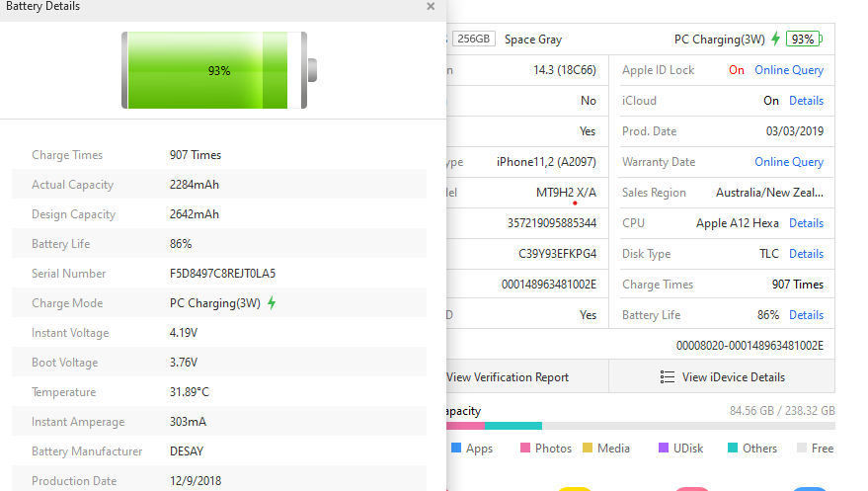Select the Temperature 31.89°C value
This screenshot has width=868, height=491.
click(190, 392)
